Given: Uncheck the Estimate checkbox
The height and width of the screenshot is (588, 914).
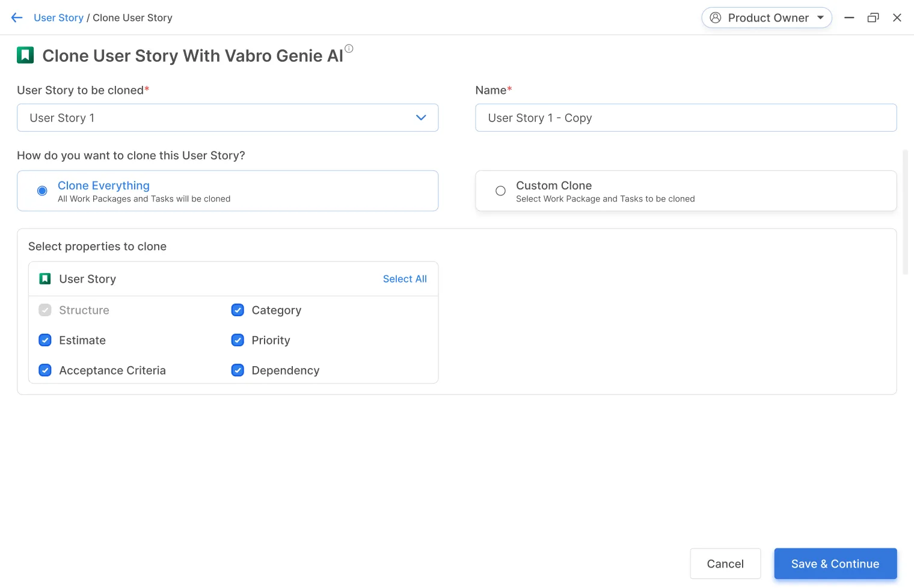Looking at the screenshot, I should coord(45,340).
